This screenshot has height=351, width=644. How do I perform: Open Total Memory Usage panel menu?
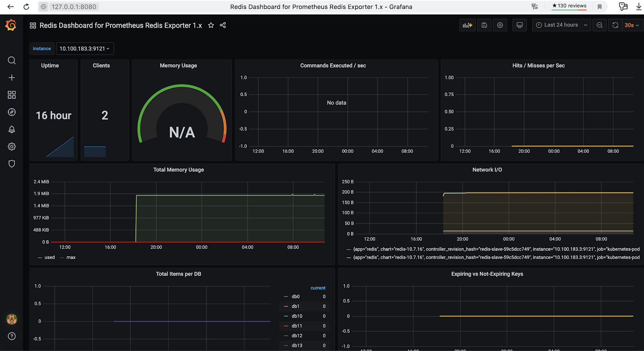(x=178, y=170)
